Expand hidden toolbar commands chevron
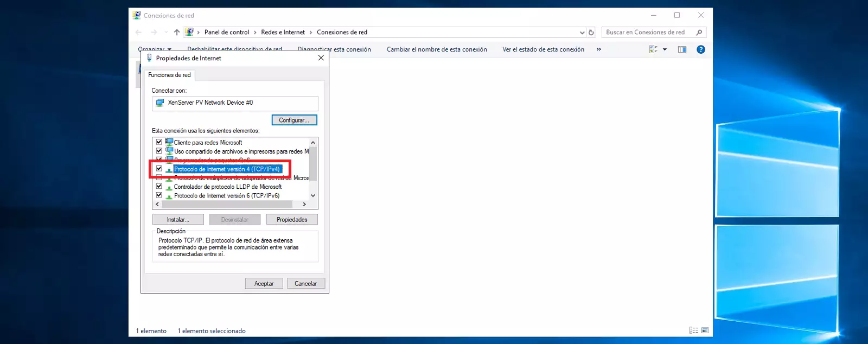 [x=599, y=49]
